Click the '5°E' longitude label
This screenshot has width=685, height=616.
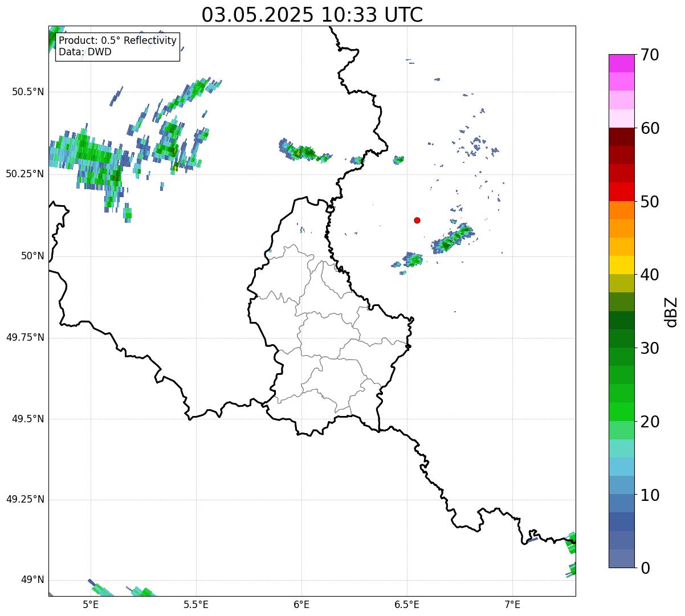pos(91,605)
